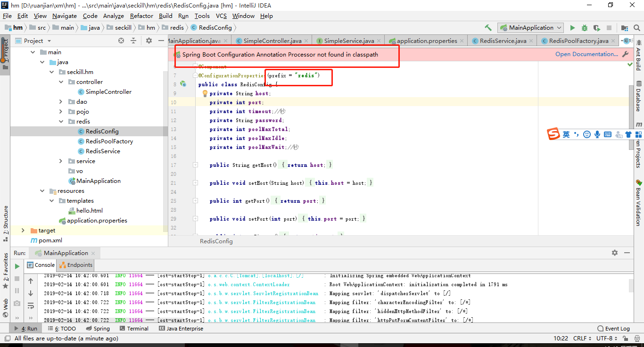Click the Sogou microphone voice input icon
This screenshot has height=347, width=644.
click(x=597, y=134)
